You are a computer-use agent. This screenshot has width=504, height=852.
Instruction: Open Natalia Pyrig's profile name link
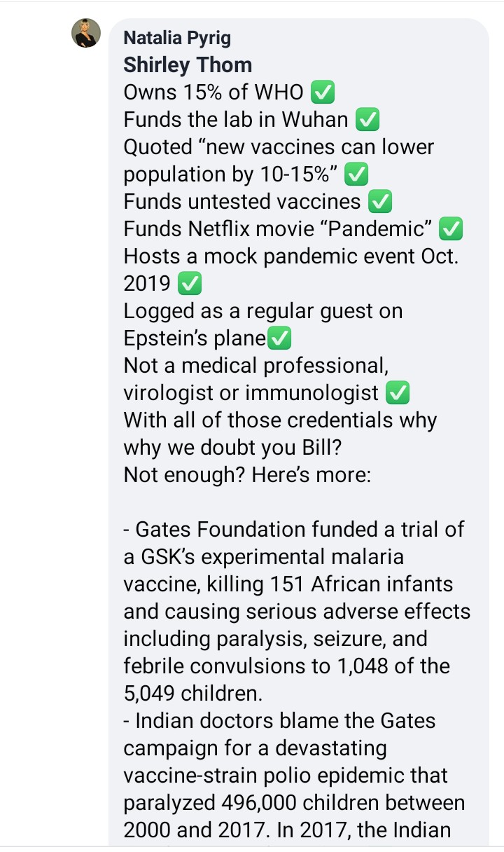pos(176,38)
